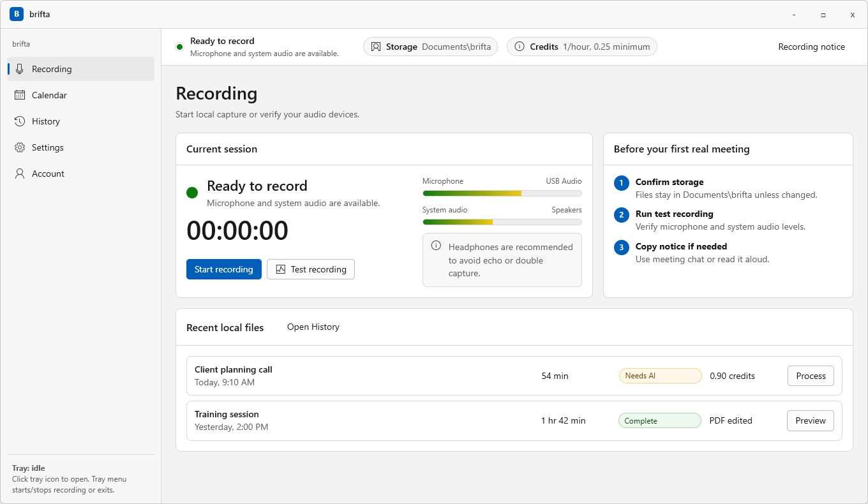Click the info icon in headphones tip

click(436, 246)
